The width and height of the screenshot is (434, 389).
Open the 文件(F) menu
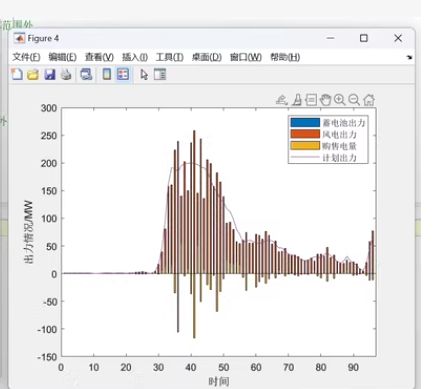pos(26,57)
